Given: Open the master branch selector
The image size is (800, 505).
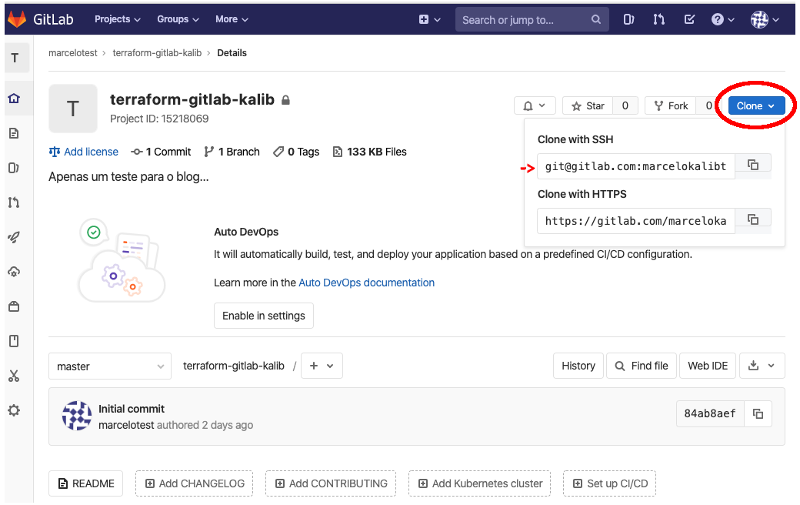Looking at the screenshot, I should click(x=110, y=366).
